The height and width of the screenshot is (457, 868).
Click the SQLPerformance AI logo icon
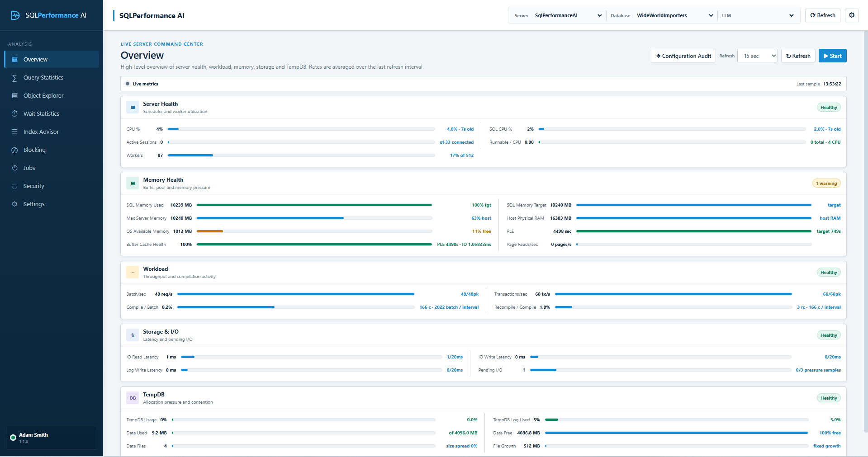pyautogui.click(x=15, y=15)
